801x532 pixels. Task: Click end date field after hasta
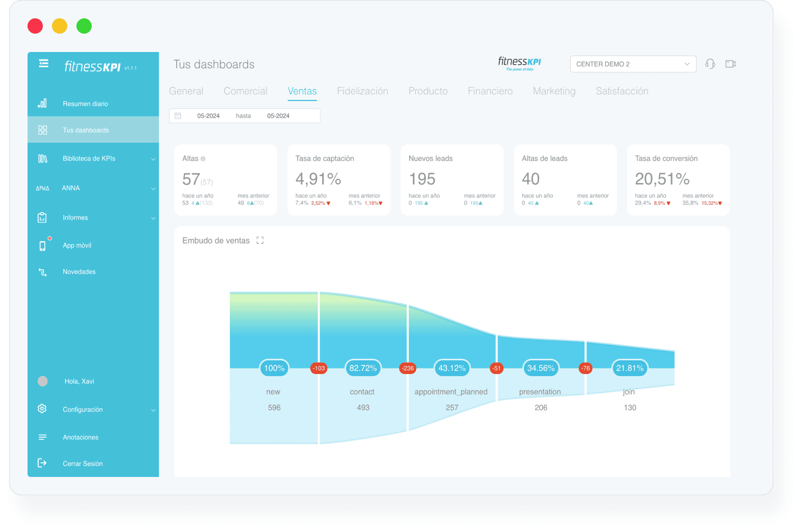278,116
